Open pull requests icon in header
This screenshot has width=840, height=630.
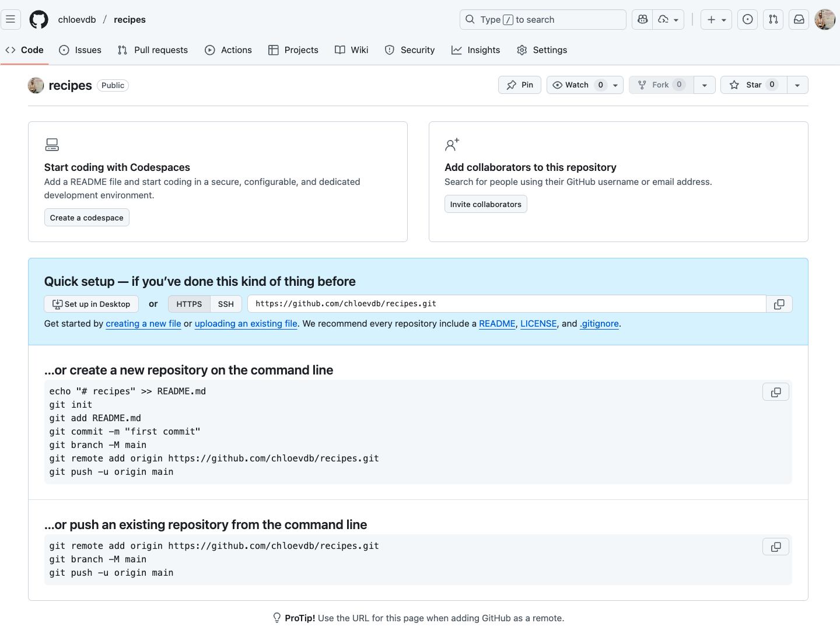point(773,19)
